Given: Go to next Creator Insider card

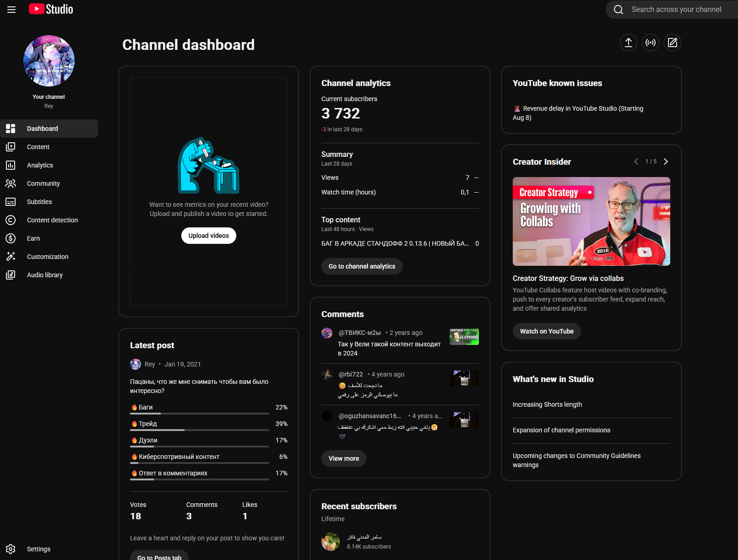Looking at the screenshot, I should pyautogui.click(x=666, y=162).
